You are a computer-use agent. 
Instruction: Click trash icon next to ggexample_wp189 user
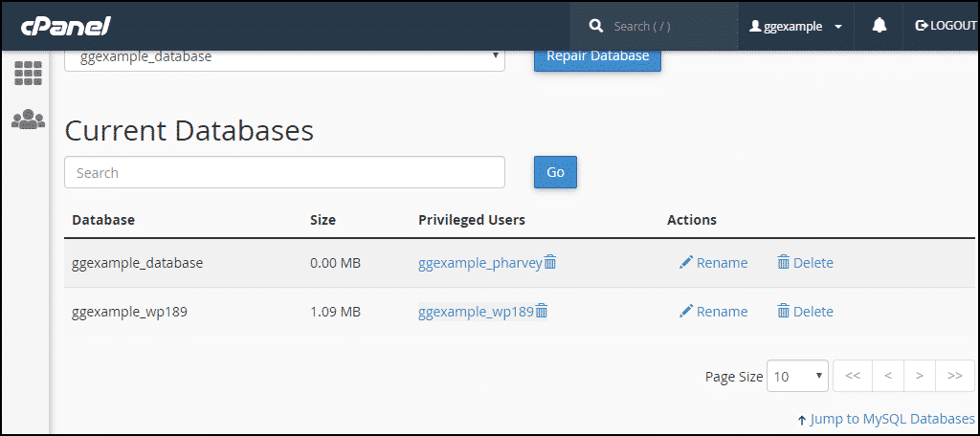click(x=542, y=311)
